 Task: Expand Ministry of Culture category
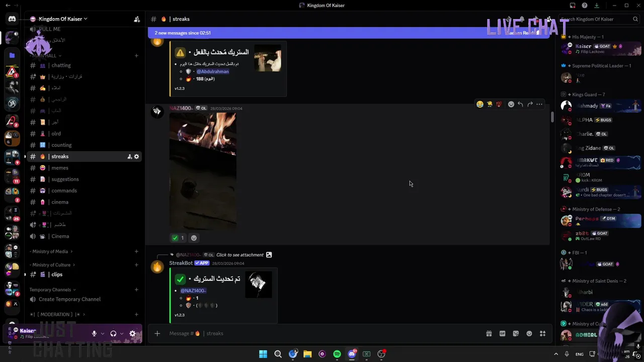(x=52, y=264)
